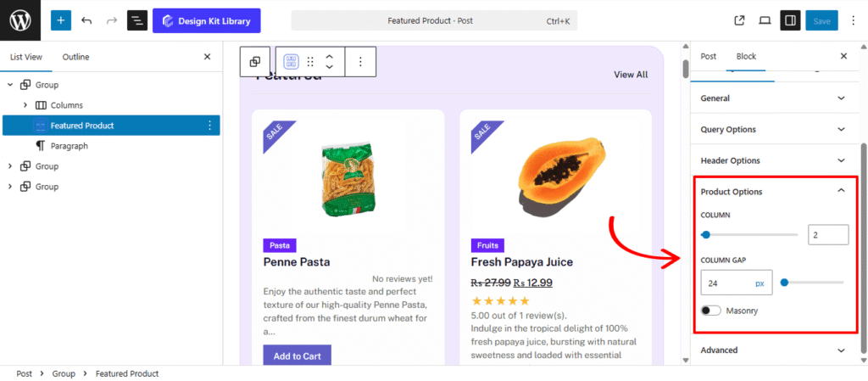This screenshot has height=381, width=868.
Task: Click the undo arrow icon
Action: tap(86, 20)
